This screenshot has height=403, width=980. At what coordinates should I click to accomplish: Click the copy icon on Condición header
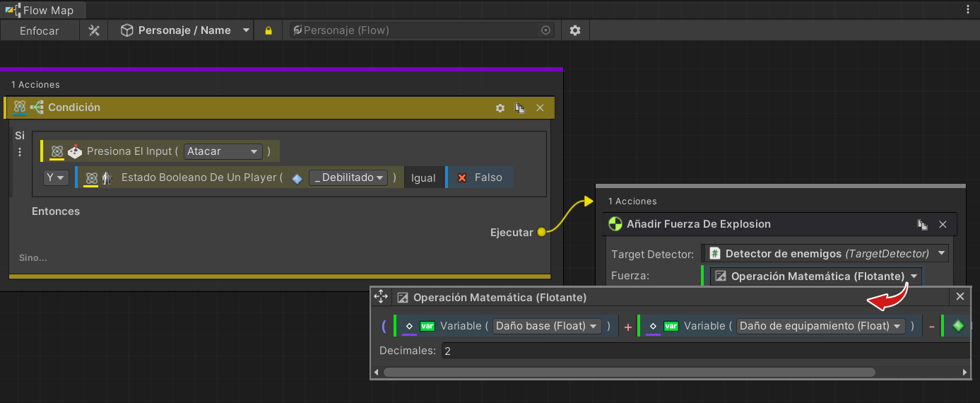(x=520, y=108)
